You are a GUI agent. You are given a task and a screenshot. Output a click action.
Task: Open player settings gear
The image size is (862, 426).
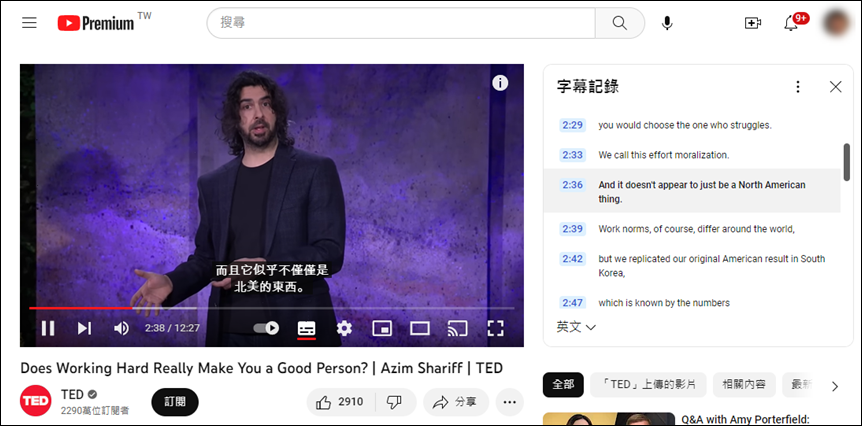pyautogui.click(x=344, y=329)
